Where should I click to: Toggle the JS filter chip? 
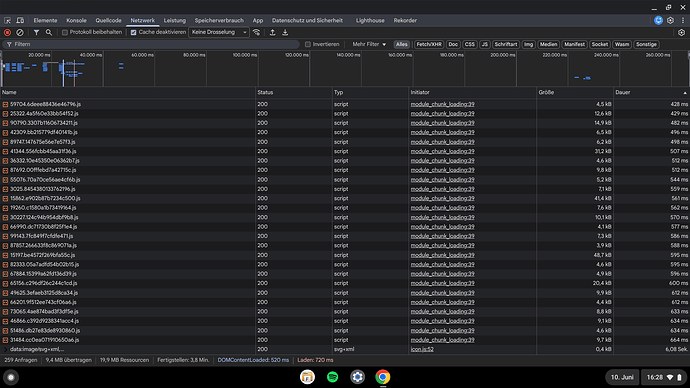click(x=484, y=44)
